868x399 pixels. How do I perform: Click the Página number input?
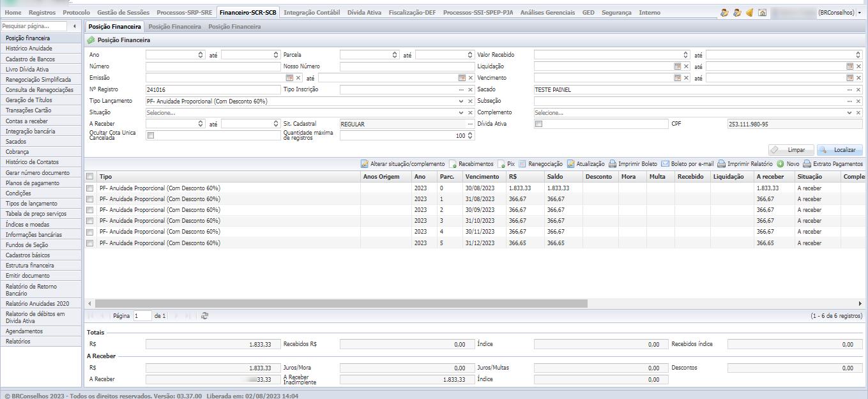(x=142, y=315)
